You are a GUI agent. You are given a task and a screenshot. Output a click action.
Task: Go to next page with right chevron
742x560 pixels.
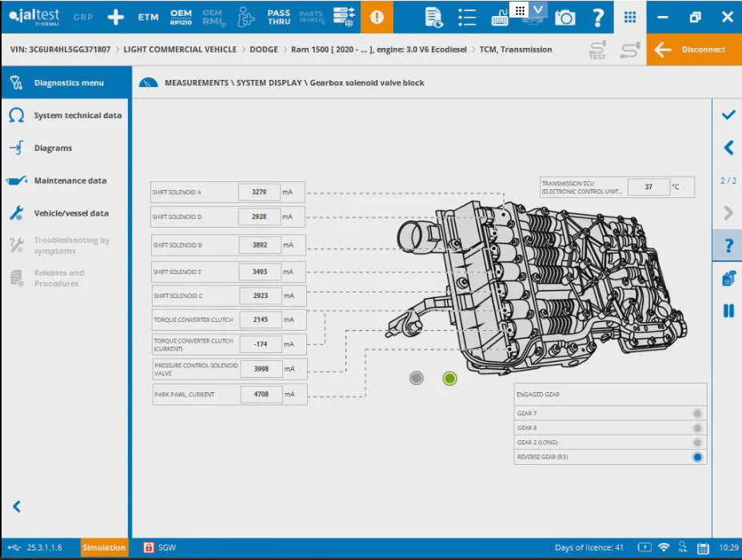click(728, 212)
